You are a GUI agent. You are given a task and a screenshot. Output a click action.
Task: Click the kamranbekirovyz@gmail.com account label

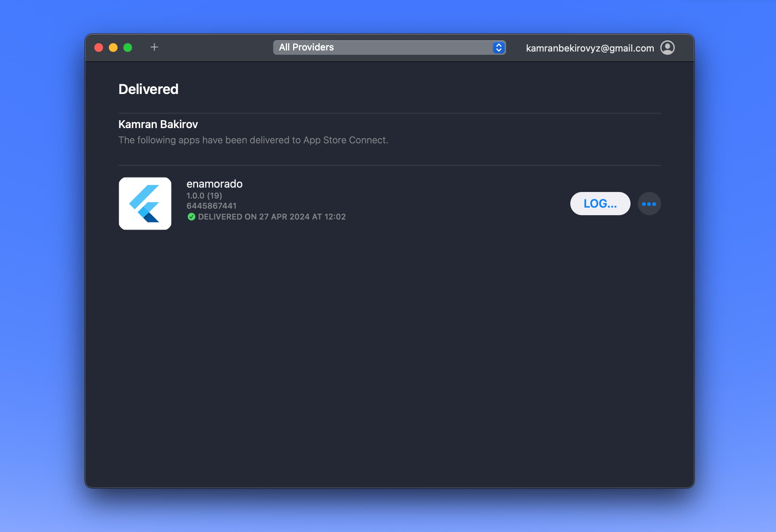coord(590,48)
